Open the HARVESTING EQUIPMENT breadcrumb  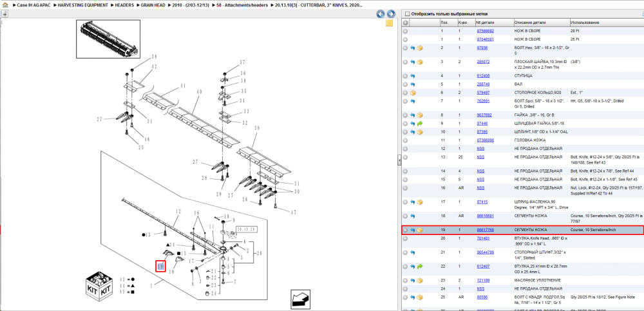pos(83,6)
